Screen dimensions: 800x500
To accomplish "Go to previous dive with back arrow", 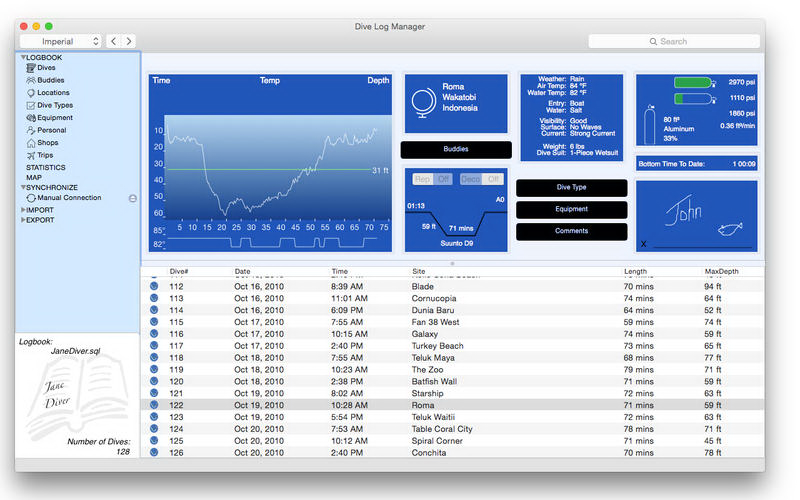I will pyautogui.click(x=114, y=41).
